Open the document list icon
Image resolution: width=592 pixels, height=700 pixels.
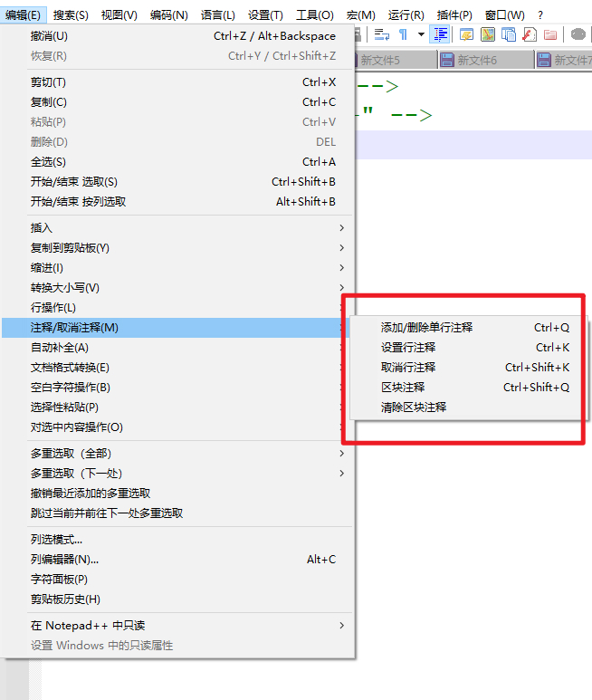coord(508,34)
